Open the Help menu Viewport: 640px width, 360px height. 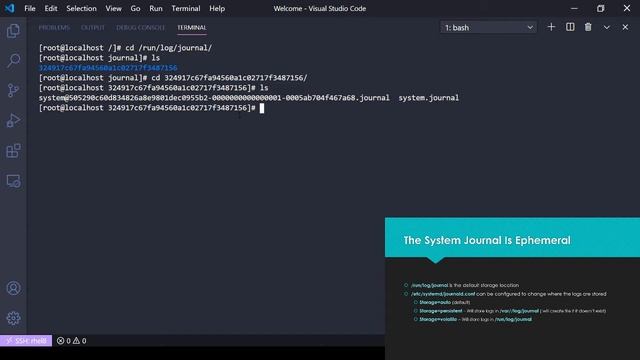[217, 9]
